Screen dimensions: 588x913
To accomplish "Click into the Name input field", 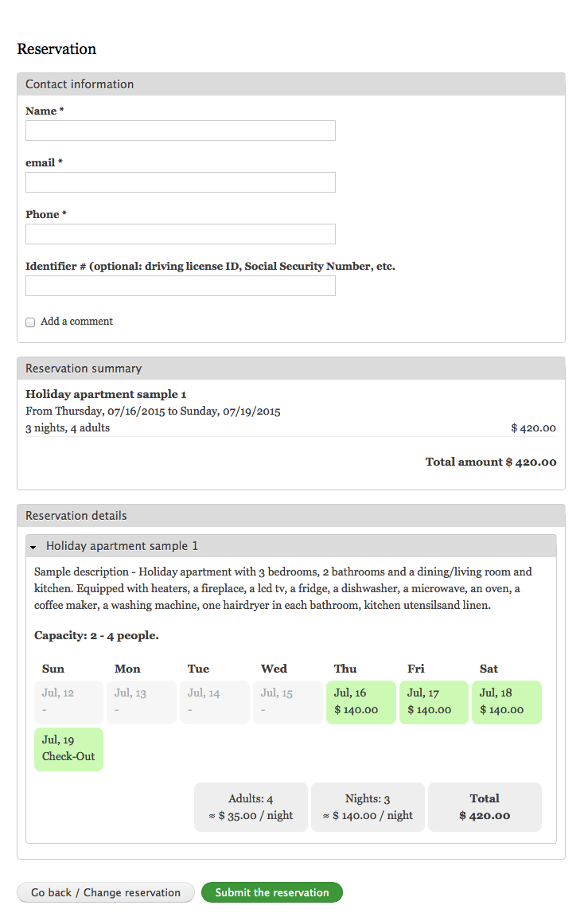I will [180, 130].
